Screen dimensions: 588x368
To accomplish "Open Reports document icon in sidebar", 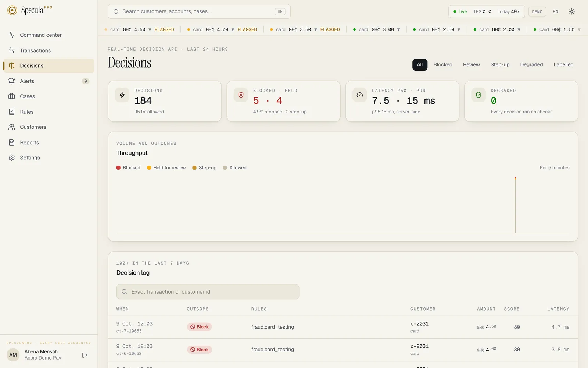I will pyautogui.click(x=12, y=142).
